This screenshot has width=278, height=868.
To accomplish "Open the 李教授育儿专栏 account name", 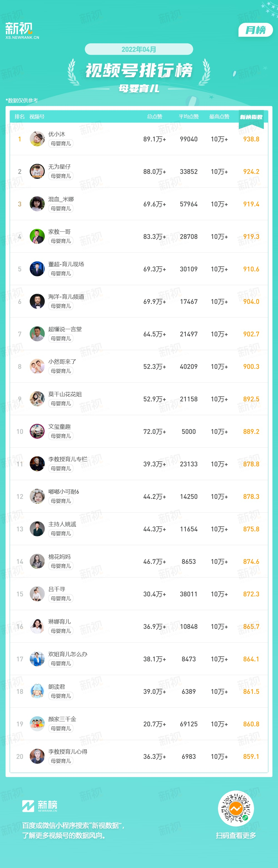I will pos(68,459).
